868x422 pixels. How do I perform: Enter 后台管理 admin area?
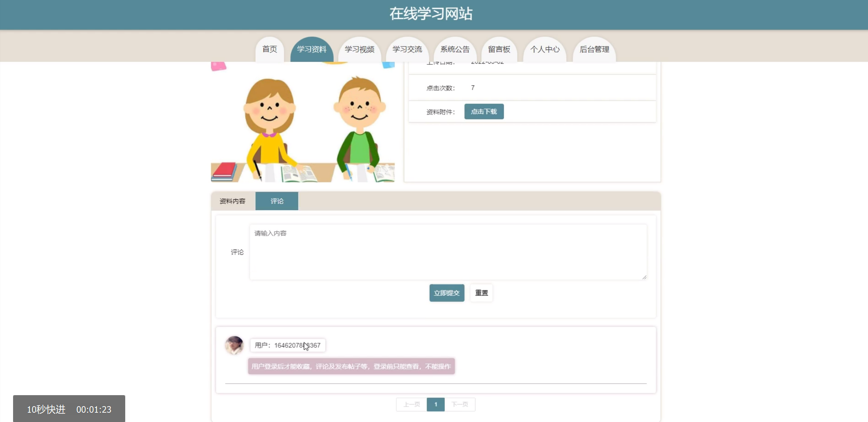[x=594, y=49]
